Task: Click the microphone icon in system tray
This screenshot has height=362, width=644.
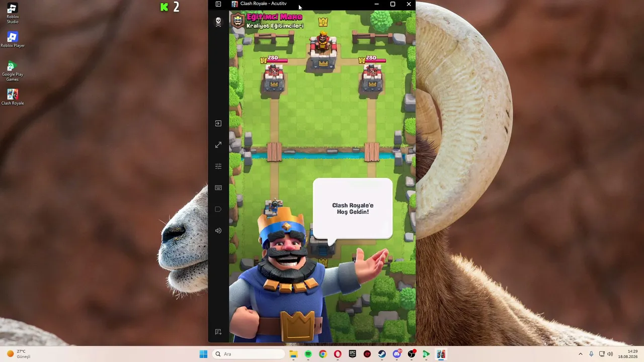Action: tap(591, 354)
